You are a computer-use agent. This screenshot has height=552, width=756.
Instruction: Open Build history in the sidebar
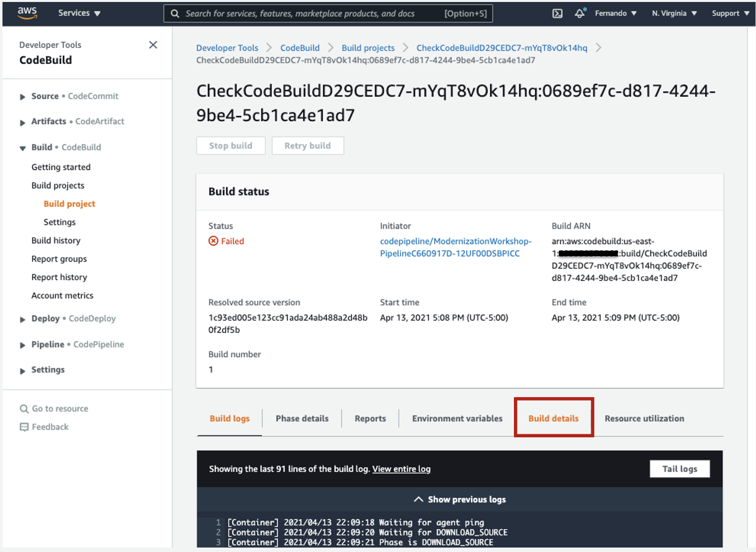(56, 241)
